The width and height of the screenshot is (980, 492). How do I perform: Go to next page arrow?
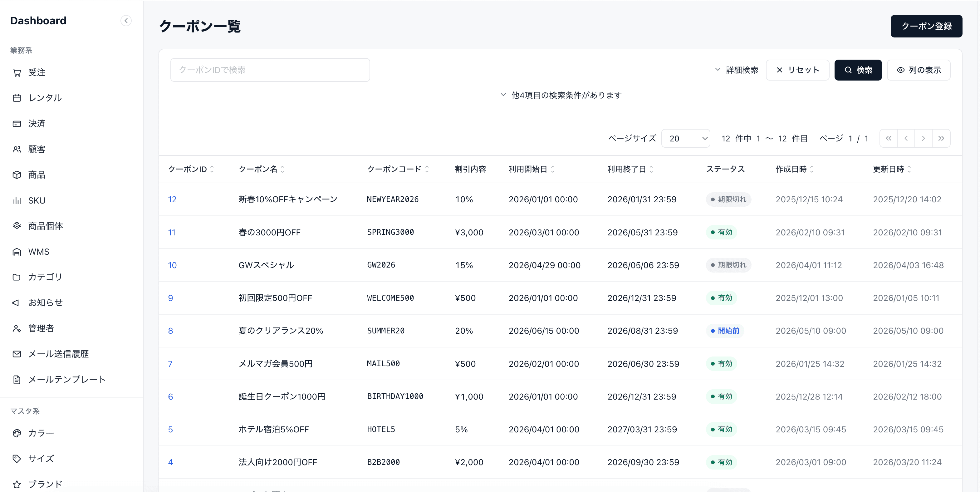923,139
